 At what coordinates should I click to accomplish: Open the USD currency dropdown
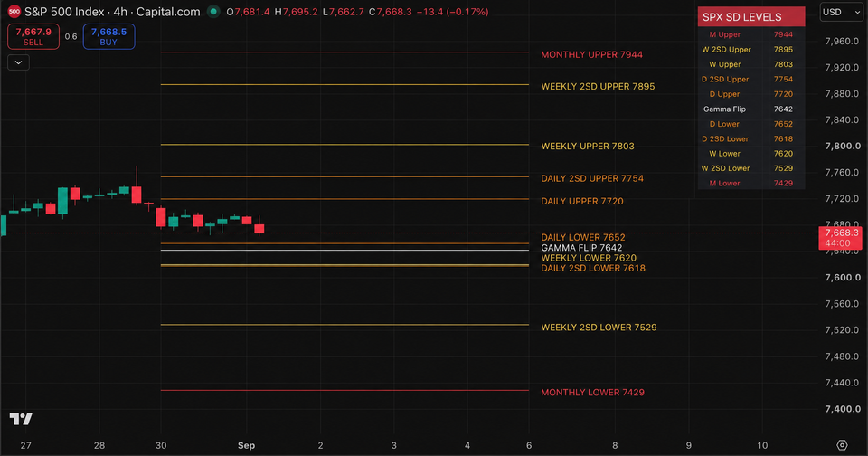pyautogui.click(x=842, y=12)
